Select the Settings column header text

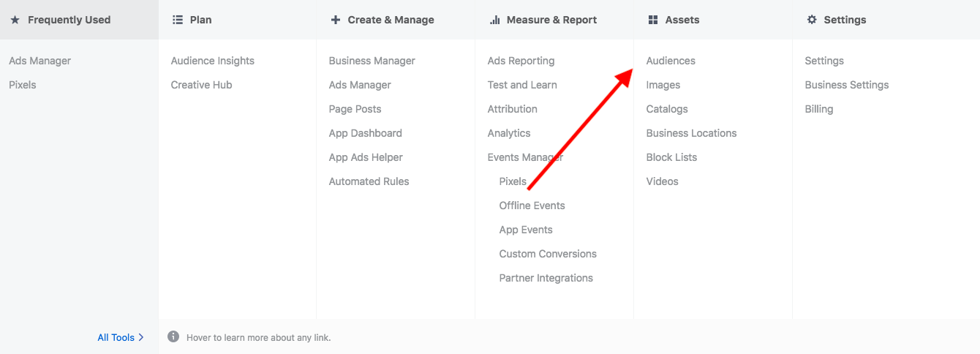[x=845, y=20]
